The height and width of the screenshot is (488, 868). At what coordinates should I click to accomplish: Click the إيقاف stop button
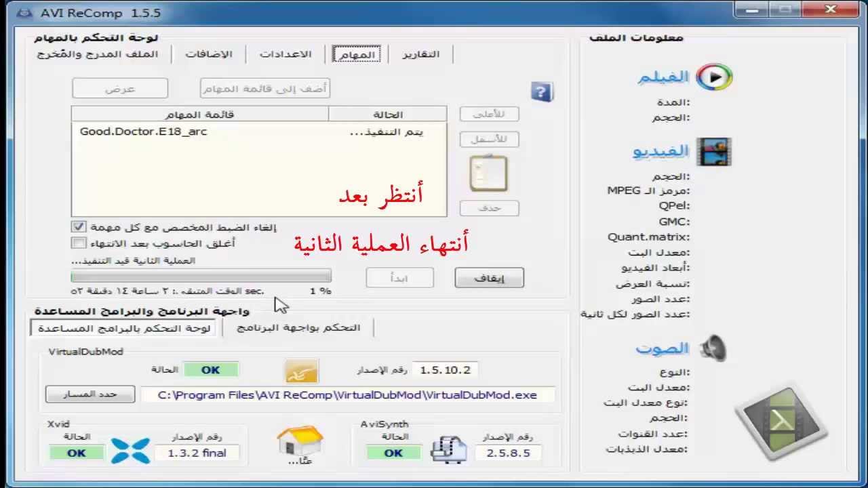pyautogui.click(x=489, y=278)
